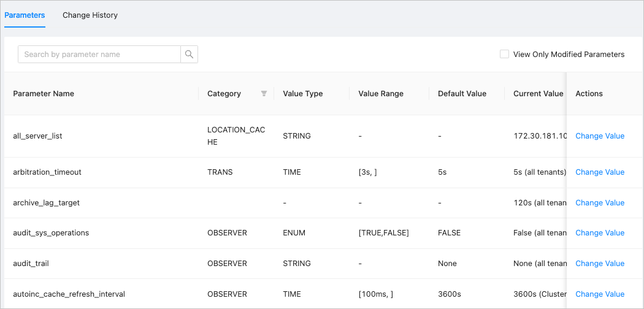The width and height of the screenshot is (644, 309).
Task: Click the Actions column header
Action: (x=589, y=94)
